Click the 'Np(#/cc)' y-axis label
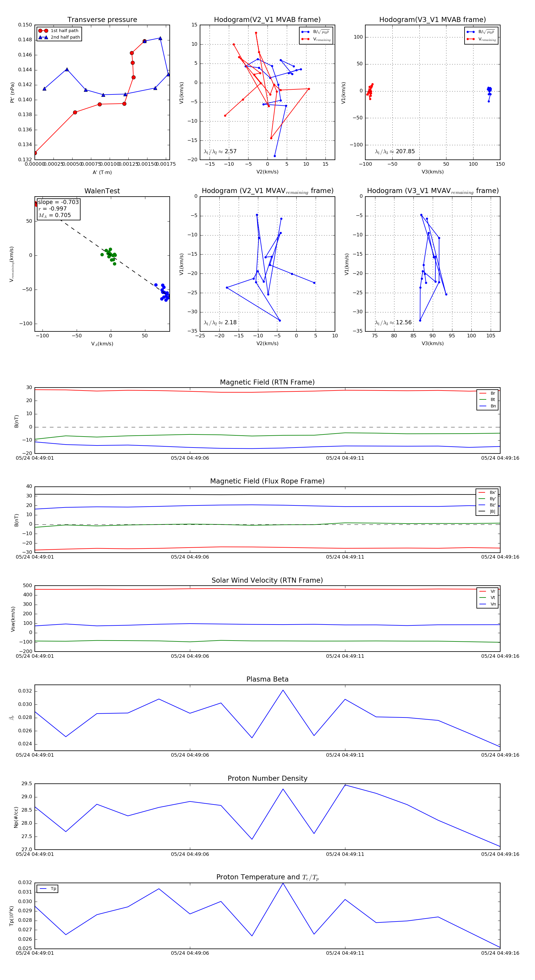This screenshot has height=980, width=535. [x=16, y=817]
